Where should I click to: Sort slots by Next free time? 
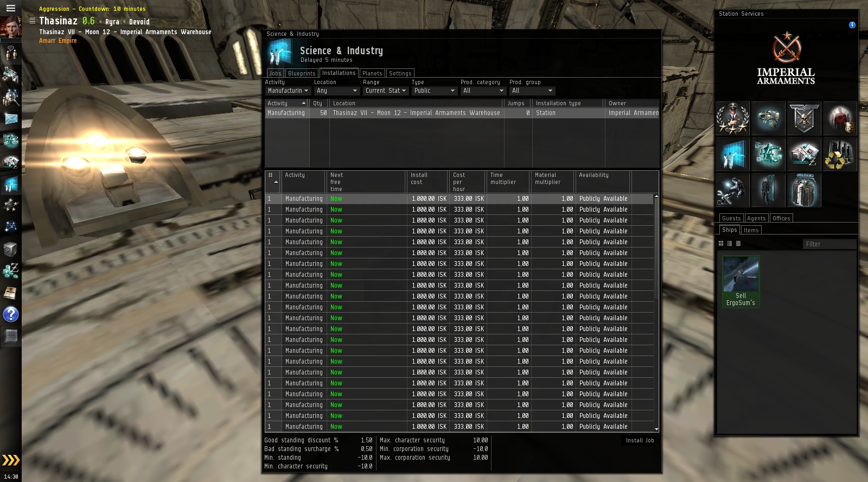pyautogui.click(x=366, y=182)
